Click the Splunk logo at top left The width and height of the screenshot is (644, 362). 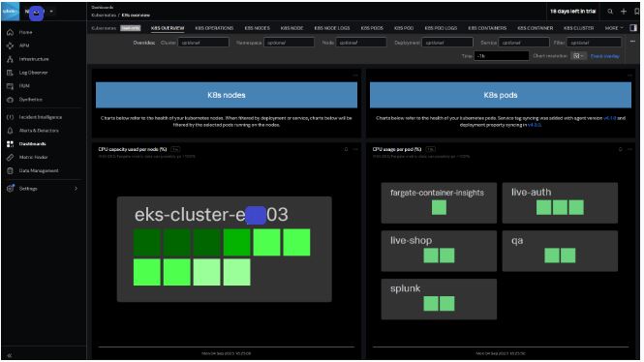[10, 11]
